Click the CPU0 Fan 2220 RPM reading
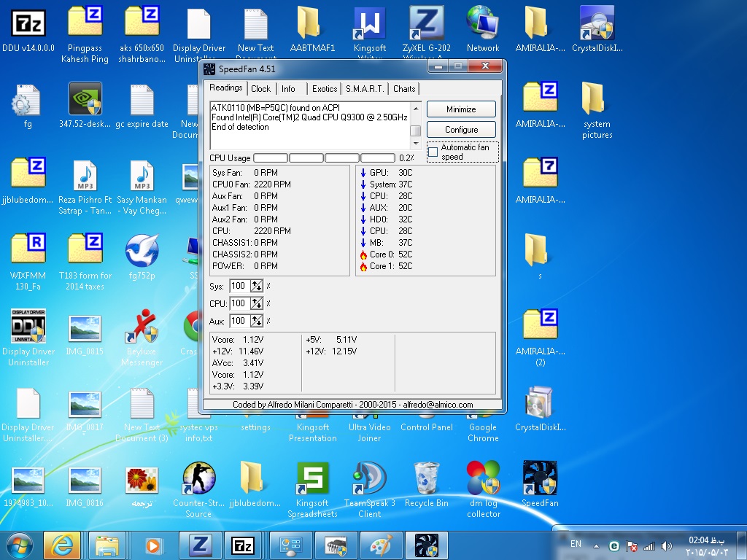This screenshot has height=560, width=747. 252,184
